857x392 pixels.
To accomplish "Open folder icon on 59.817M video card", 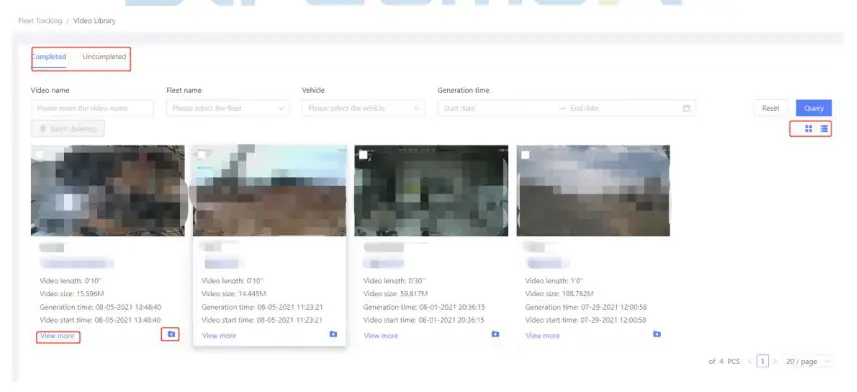I will [x=495, y=334].
